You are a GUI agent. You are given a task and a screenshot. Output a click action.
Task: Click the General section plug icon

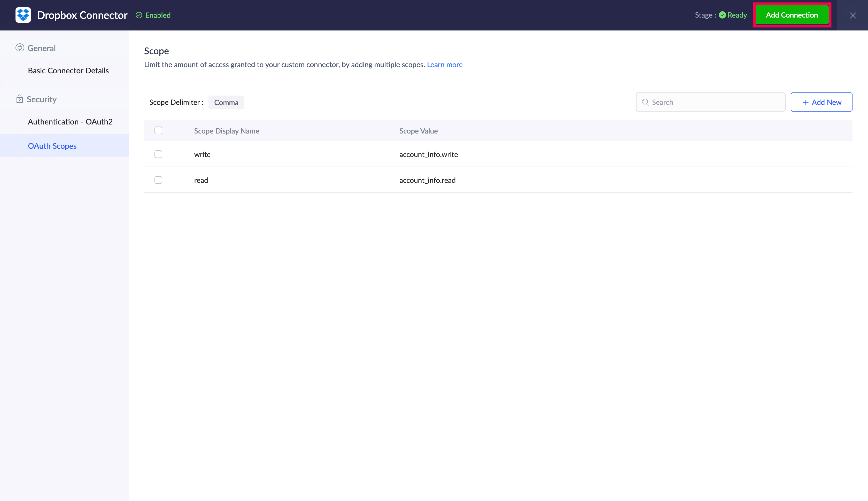20,48
